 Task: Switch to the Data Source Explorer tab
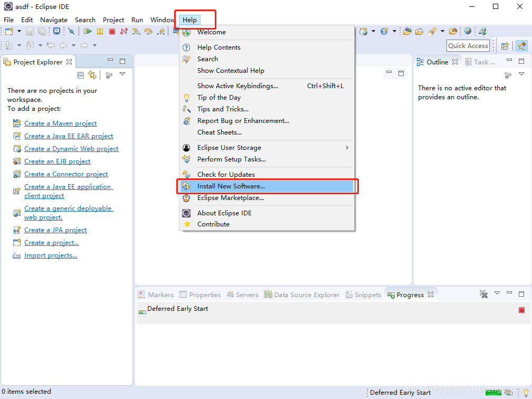click(302, 295)
